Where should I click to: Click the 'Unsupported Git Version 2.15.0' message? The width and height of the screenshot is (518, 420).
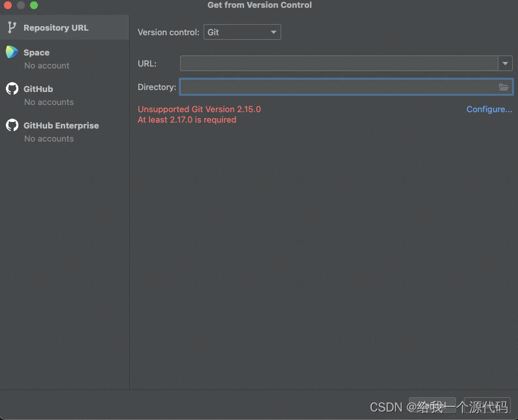click(x=199, y=110)
